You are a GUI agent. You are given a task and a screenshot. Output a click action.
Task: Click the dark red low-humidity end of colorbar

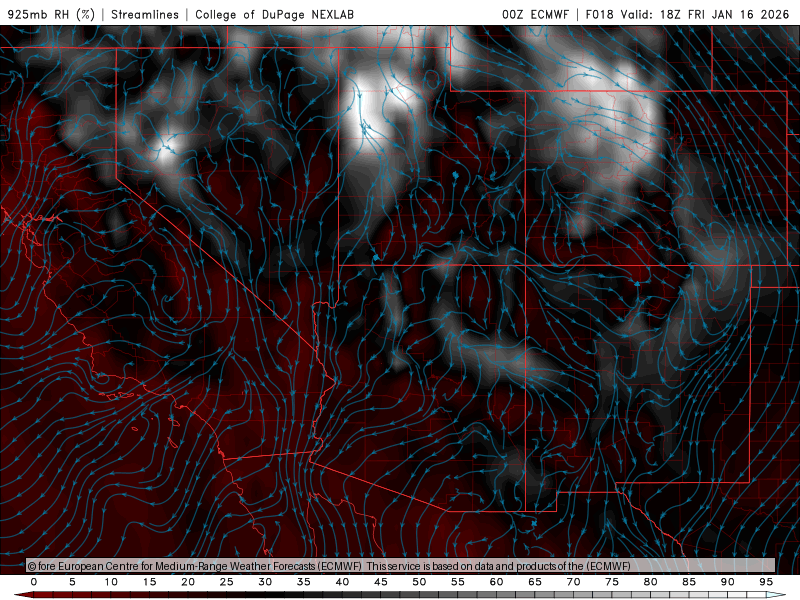point(23,595)
